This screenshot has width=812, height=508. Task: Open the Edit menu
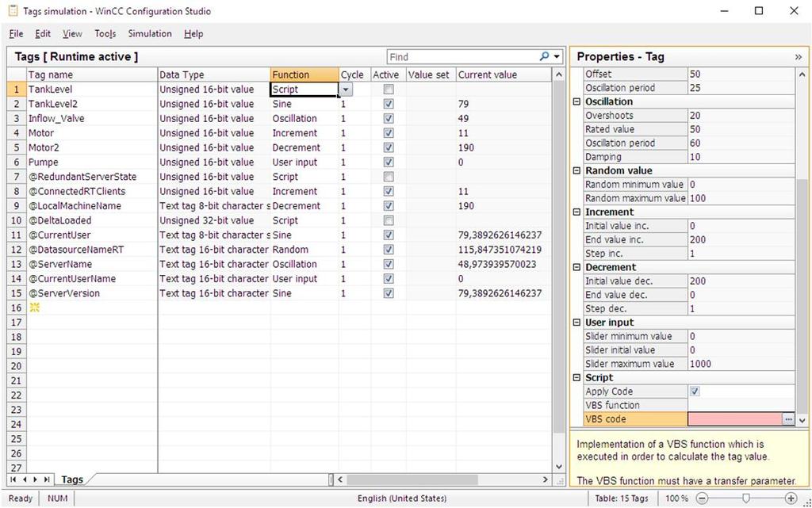[x=43, y=33]
